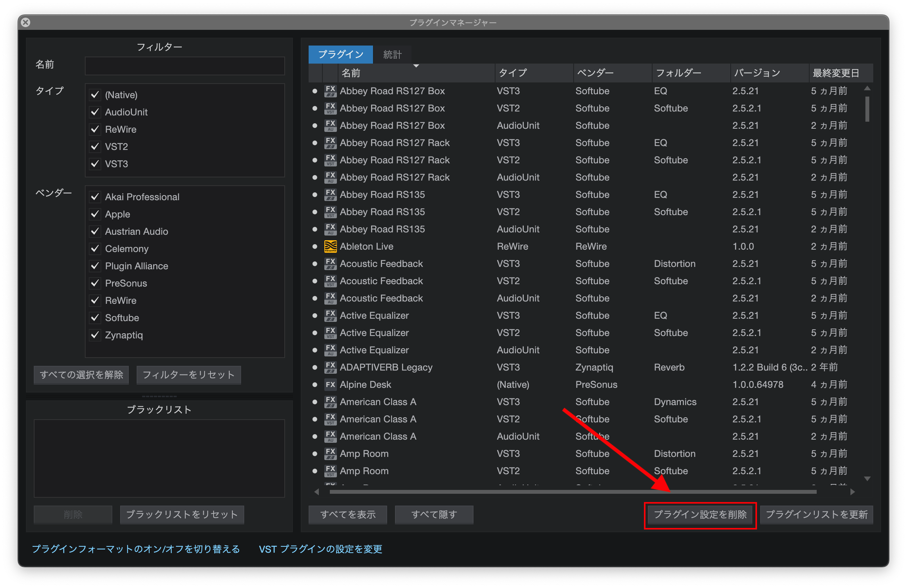Switch to the プラグイン tab
This screenshot has height=588, width=907.
[340, 55]
